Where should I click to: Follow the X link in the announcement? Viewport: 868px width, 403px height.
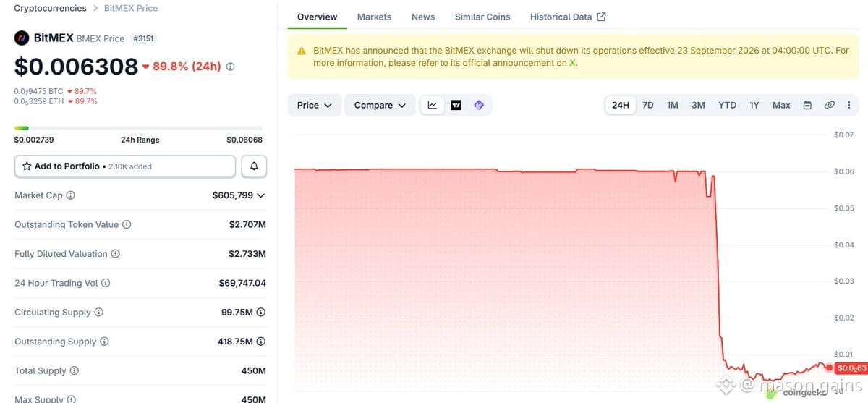click(572, 63)
